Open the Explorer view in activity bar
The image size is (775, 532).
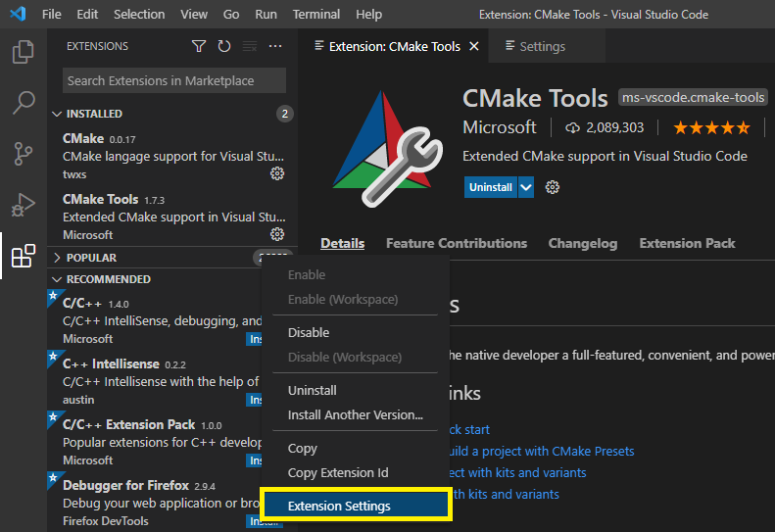(23, 52)
